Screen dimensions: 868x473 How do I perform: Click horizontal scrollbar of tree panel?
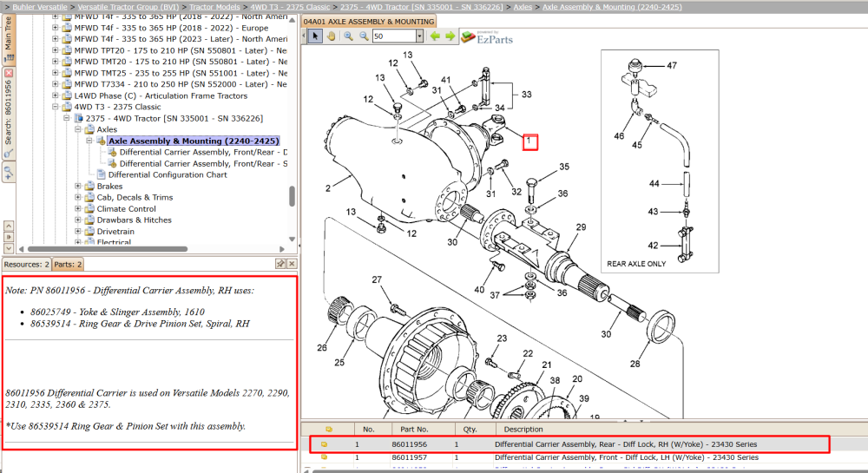pos(108,249)
